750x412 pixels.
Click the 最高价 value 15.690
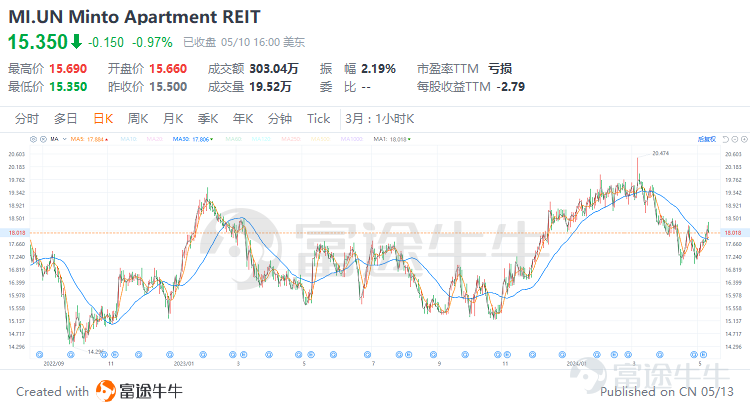coord(68,69)
